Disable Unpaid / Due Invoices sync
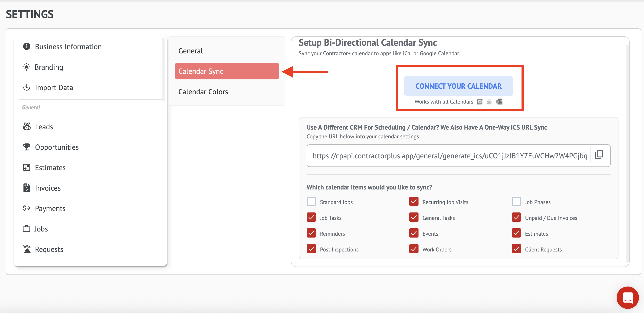Viewport: 644px width, 313px height. (x=516, y=217)
